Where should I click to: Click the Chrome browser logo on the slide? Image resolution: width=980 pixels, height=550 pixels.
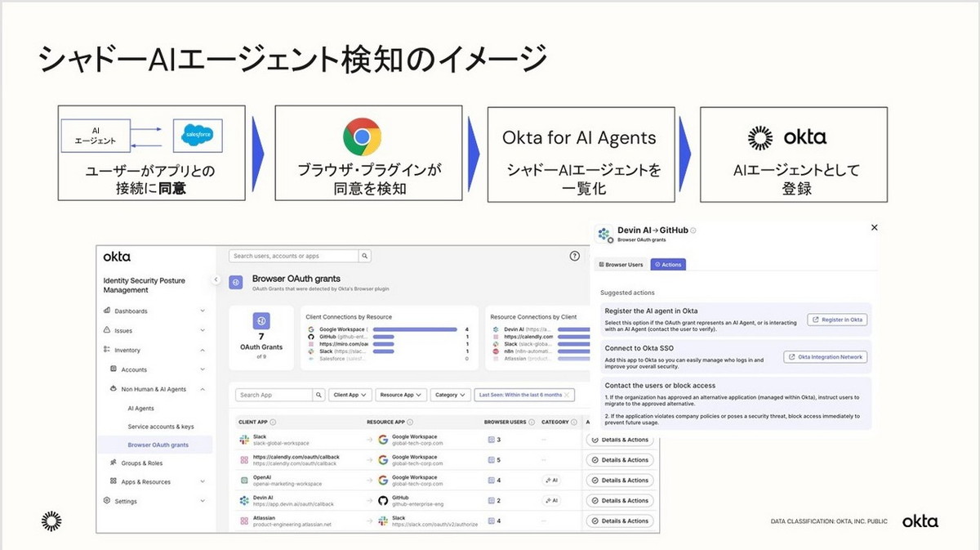coord(363,136)
